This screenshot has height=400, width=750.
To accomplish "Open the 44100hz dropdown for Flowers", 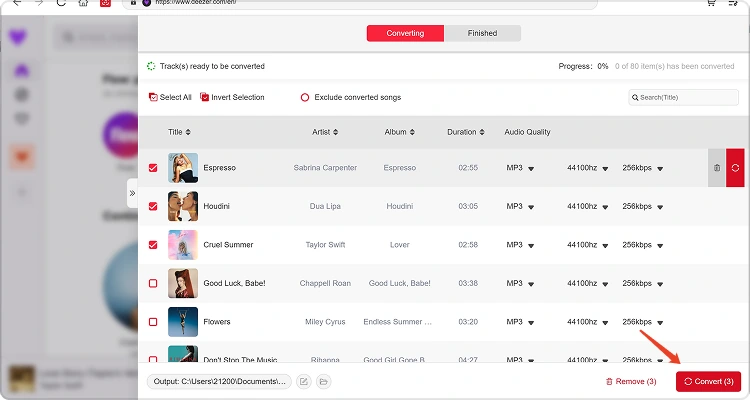I will [x=587, y=322].
